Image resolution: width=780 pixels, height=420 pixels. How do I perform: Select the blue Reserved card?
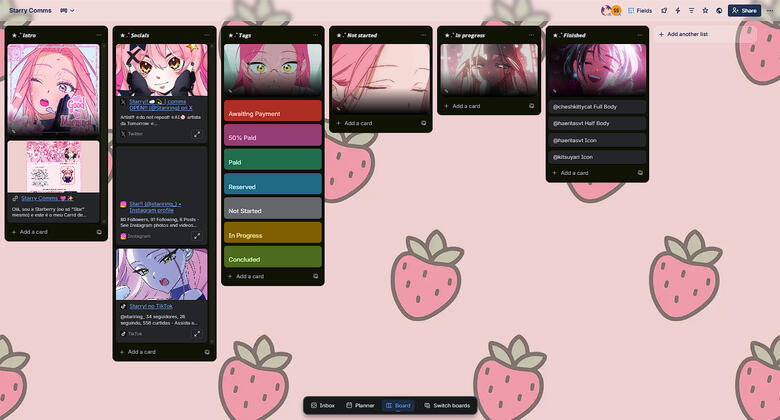point(273,184)
